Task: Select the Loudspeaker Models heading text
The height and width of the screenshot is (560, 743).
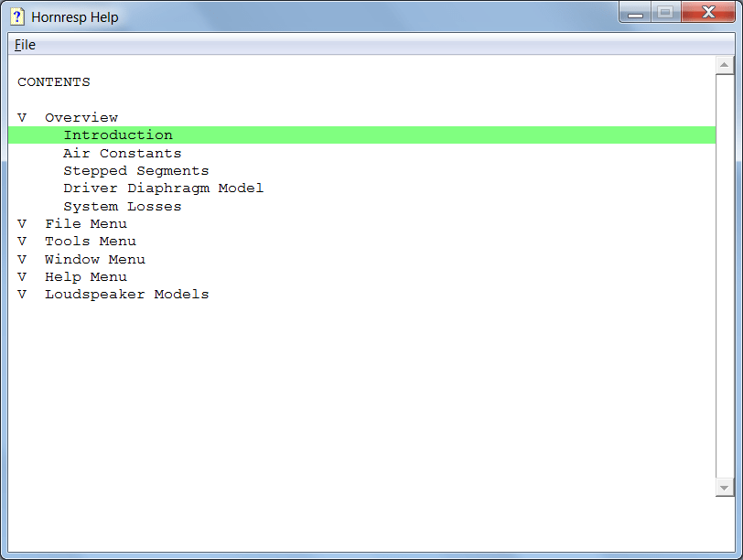Action: tap(127, 295)
